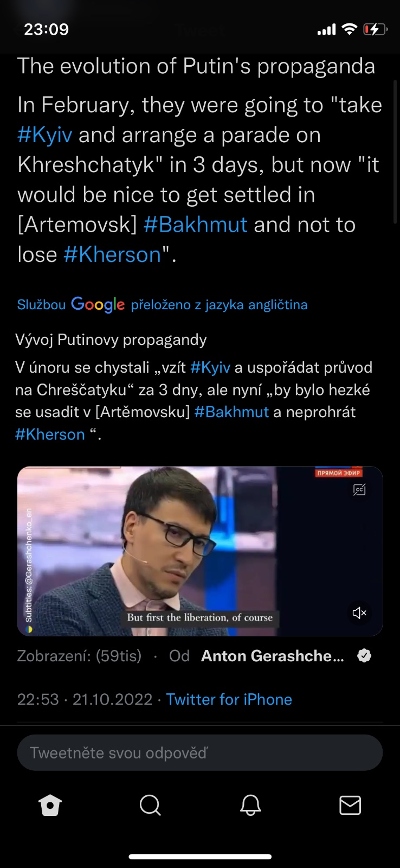This screenshot has height=868, width=400.
Task: Open the Search magnifier tab
Action: click(150, 805)
